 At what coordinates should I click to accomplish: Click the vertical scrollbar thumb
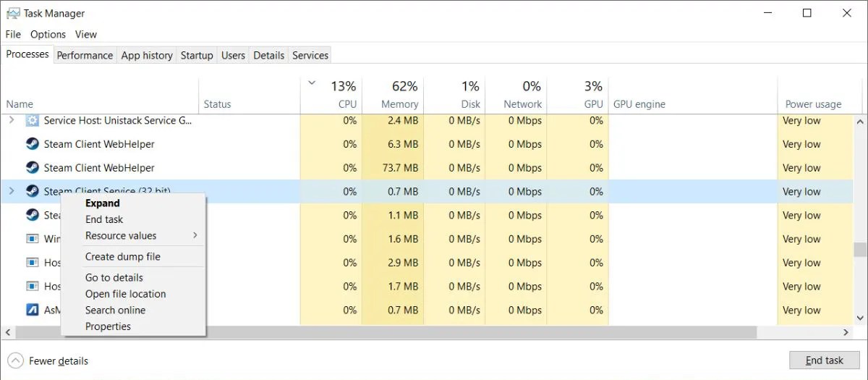pyautogui.click(x=859, y=249)
